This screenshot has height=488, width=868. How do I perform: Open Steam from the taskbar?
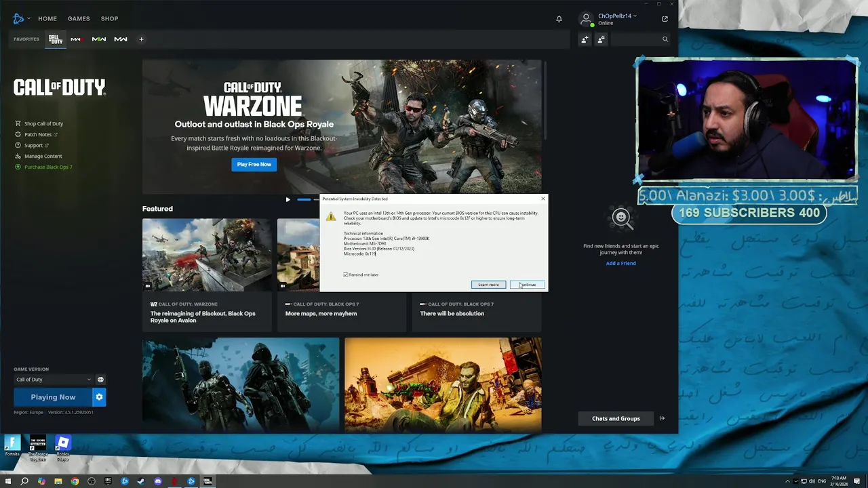(x=141, y=481)
